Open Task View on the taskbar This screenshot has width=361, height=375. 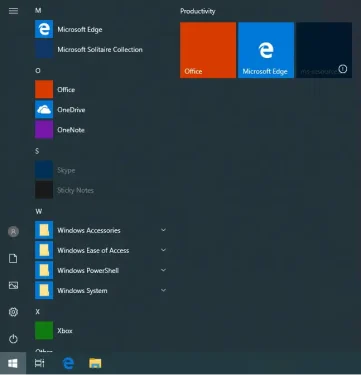[40, 363]
